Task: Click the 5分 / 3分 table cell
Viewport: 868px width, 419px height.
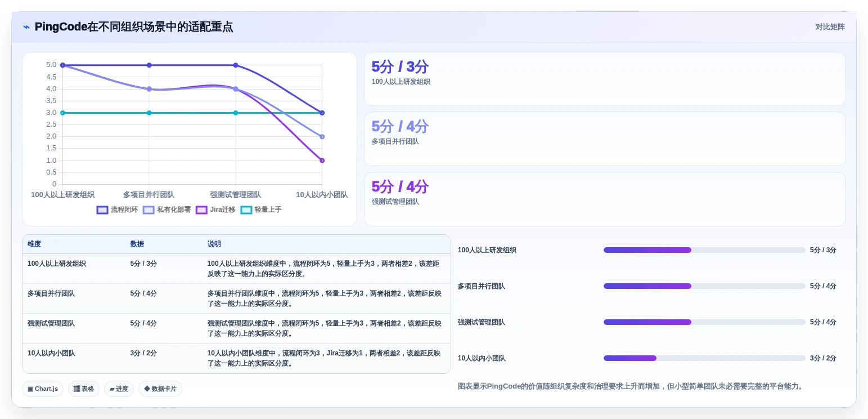Action: click(143, 264)
